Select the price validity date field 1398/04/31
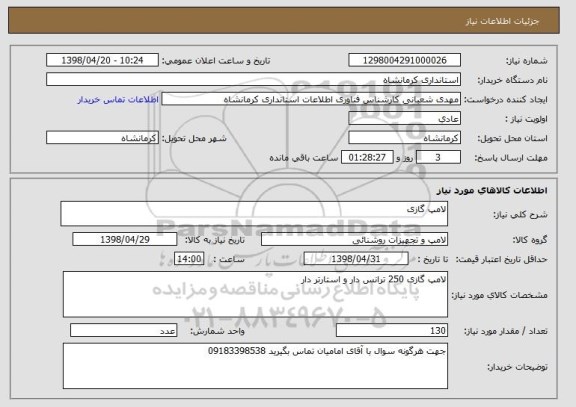 (356, 259)
